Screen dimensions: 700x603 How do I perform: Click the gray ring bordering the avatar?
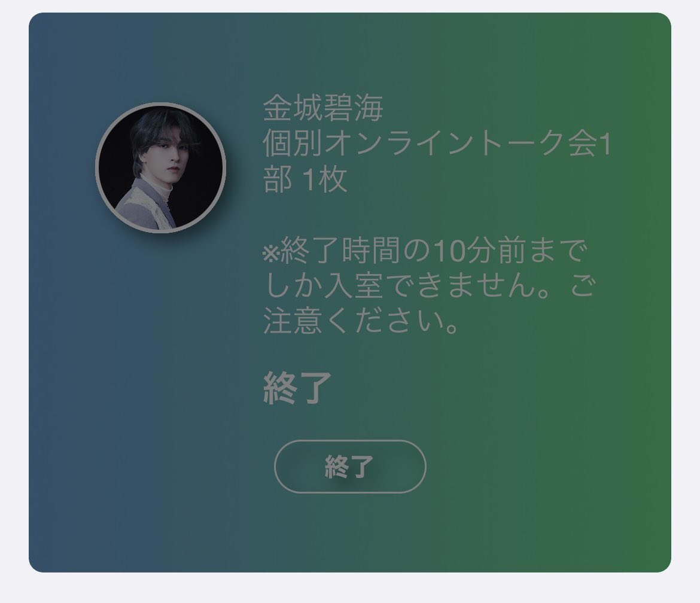tap(97, 167)
